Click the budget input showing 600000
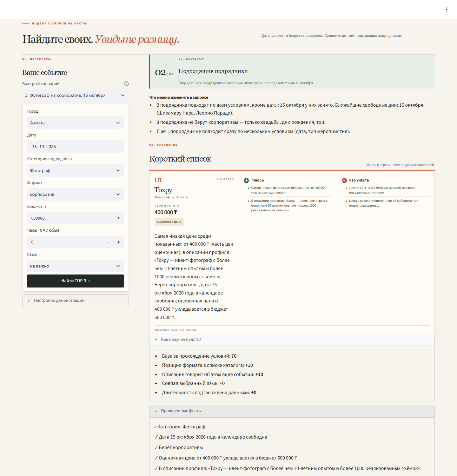This screenshot has width=457, height=476. [65, 218]
